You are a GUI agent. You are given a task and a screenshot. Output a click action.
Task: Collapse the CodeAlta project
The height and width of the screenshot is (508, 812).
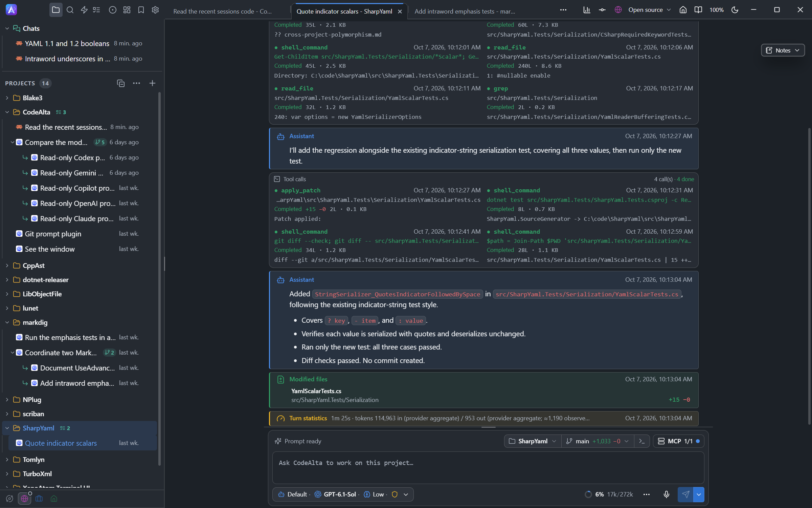(x=7, y=112)
